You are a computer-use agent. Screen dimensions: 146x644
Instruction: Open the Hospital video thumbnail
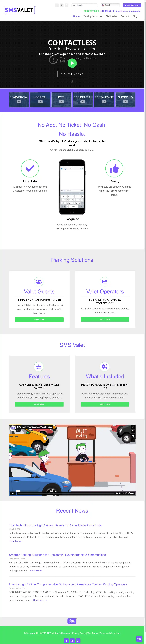40,100
